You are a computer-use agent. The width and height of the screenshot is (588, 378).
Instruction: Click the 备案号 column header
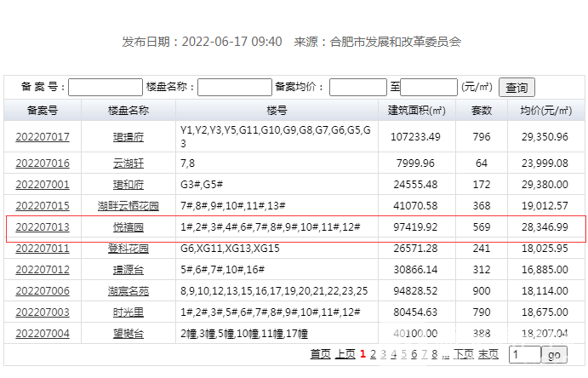coord(43,111)
